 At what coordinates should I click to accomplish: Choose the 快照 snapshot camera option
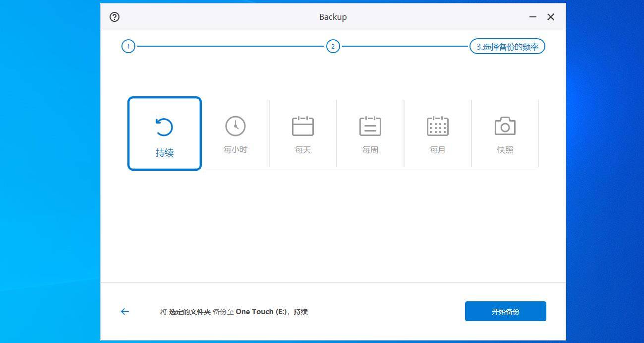pos(505,134)
